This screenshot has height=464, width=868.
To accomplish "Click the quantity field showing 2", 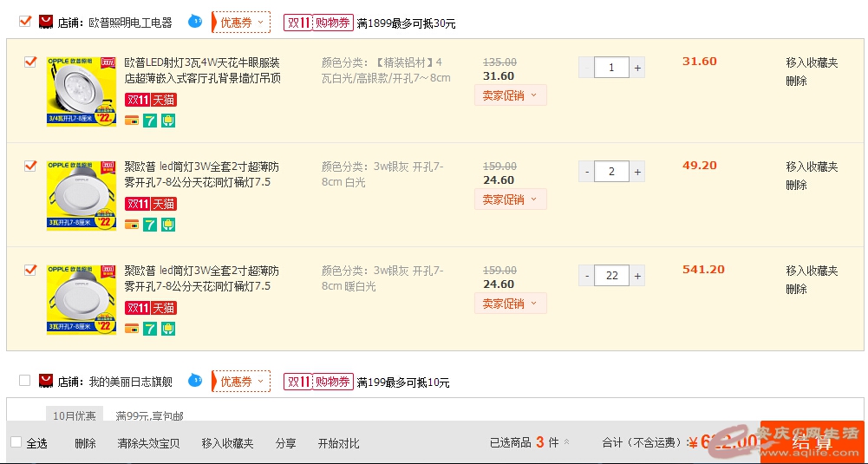I will 612,172.
